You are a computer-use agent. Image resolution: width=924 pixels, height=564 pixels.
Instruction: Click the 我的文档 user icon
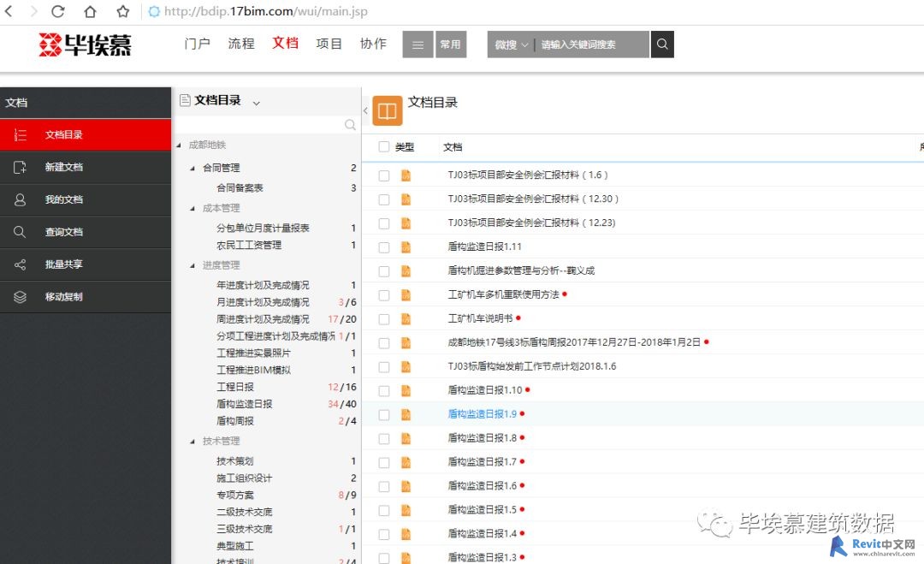click(20, 199)
